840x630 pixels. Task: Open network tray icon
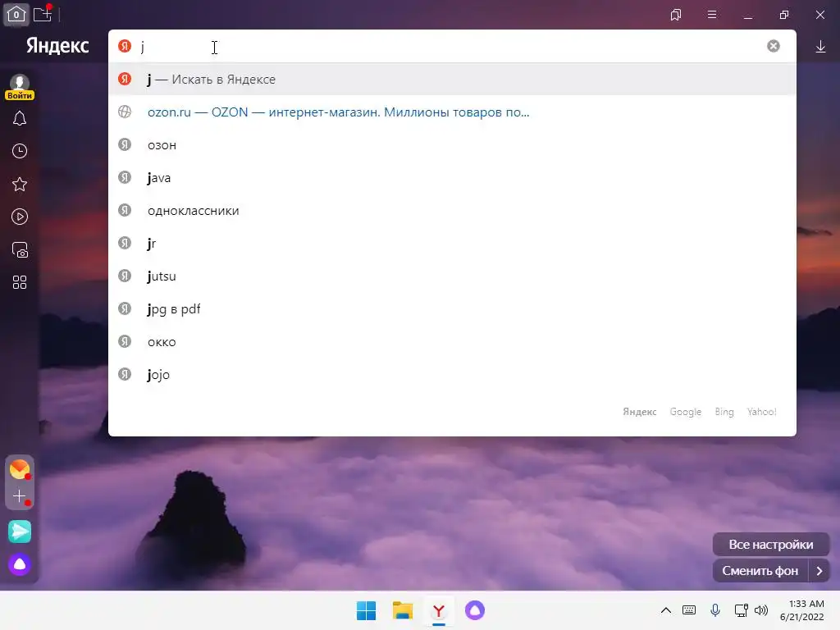742,610
